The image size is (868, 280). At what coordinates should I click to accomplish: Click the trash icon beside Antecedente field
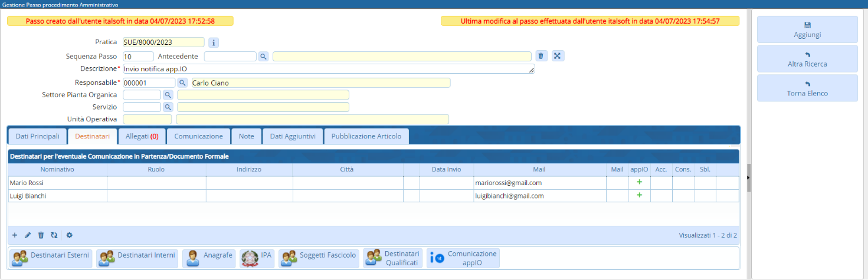click(x=541, y=56)
